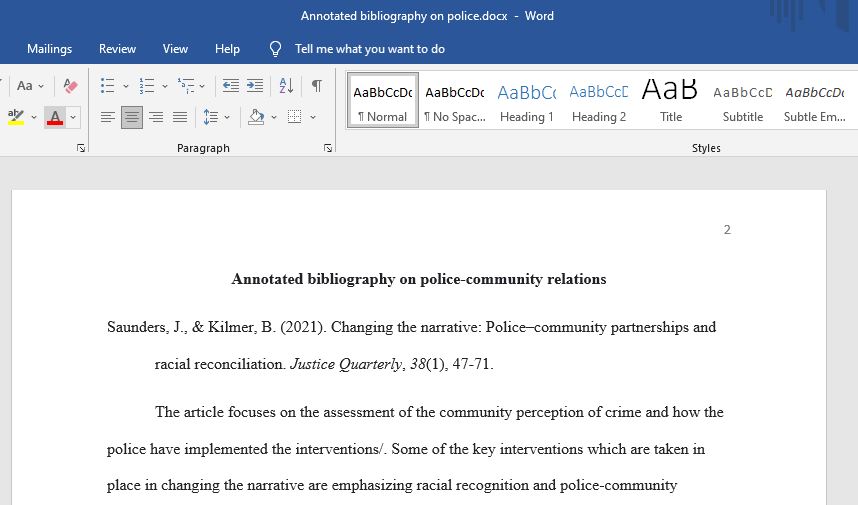Clear all formatting with the eraser icon
The width and height of the screenshot is (858, 505).
(x=70, y=86)
